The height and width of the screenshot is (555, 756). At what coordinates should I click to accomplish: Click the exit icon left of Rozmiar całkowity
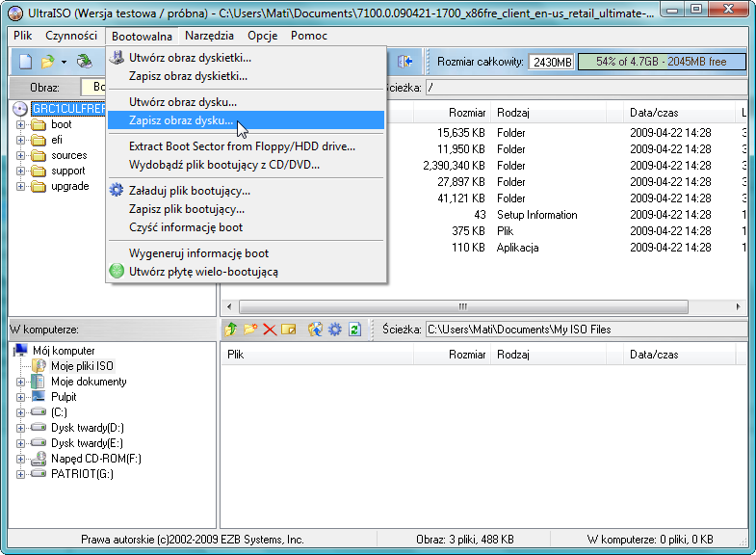(x=405, y=62)
